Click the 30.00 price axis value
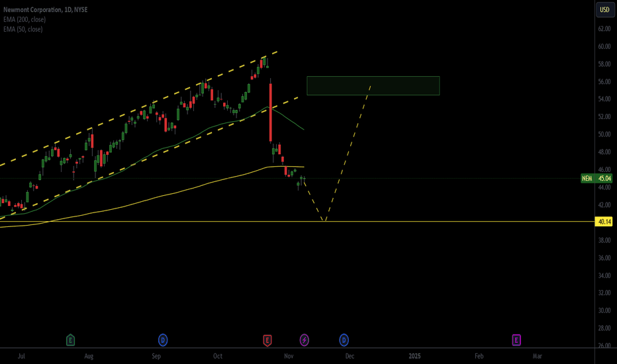 [604, 310]
